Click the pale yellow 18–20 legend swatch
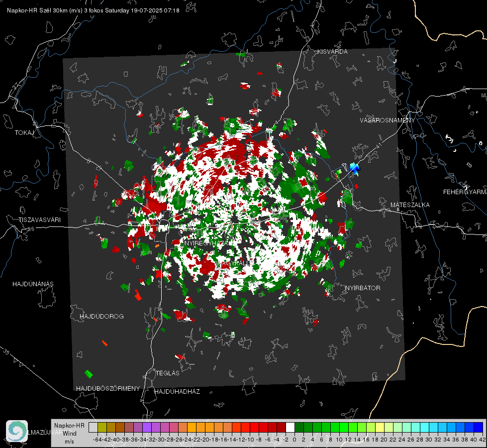Image resolution: width=487 pixels, height=448 pixels. point(380,428)
